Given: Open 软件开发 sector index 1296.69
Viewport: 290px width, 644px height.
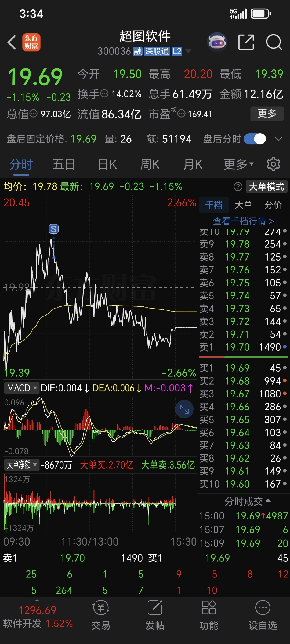Looking at the screenshot, I should click(38, 617).
